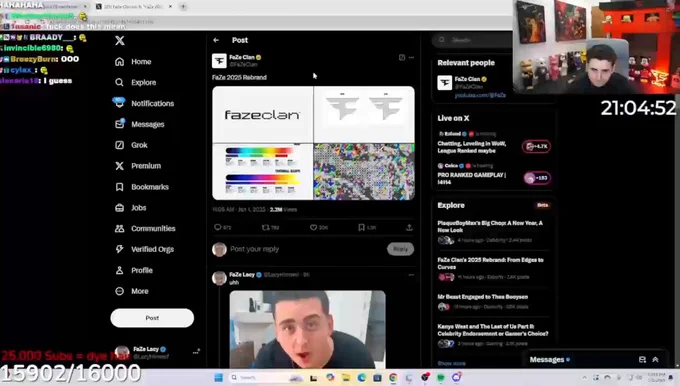Open more options on FaZe Lacy reply
The height and width of the screenshot is (386, 680).
(x=411, y=275)
